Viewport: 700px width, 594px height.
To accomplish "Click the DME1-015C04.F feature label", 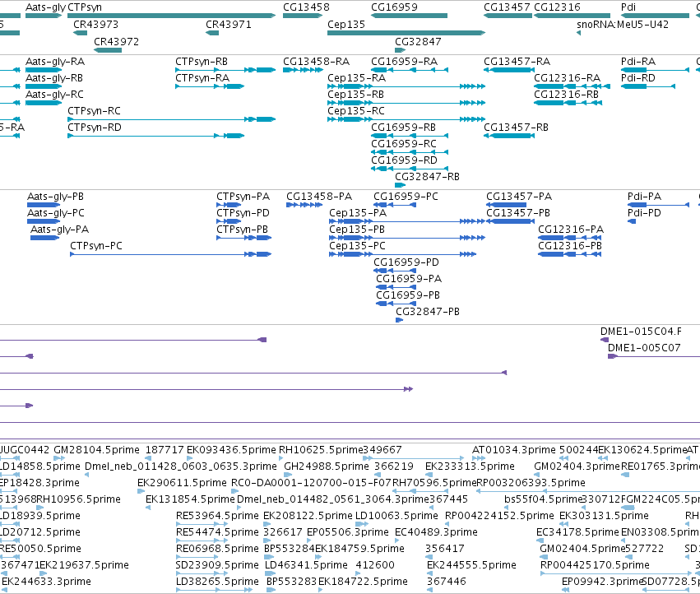I will tap(641, 332).
